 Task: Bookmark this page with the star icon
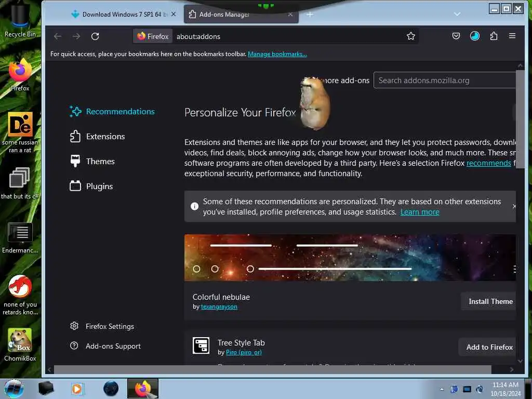411,36
